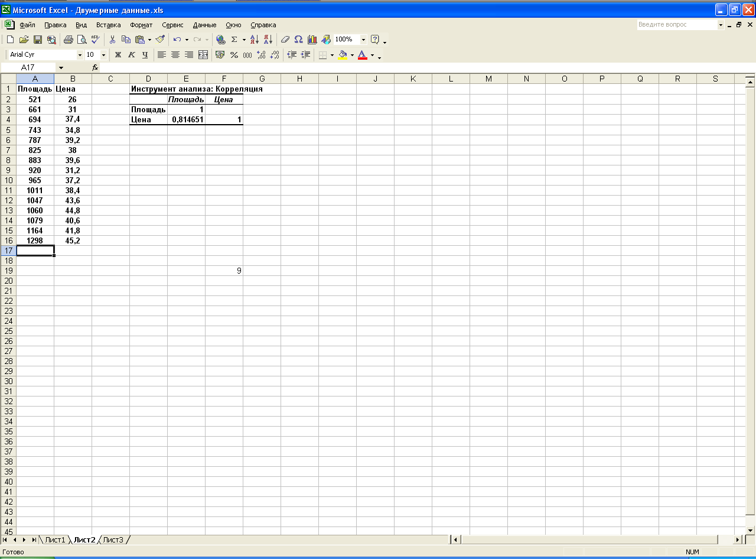Expand the Name Box dropdown arrow
This screenshot has width=756, height=559.
(x=61, y=68)
